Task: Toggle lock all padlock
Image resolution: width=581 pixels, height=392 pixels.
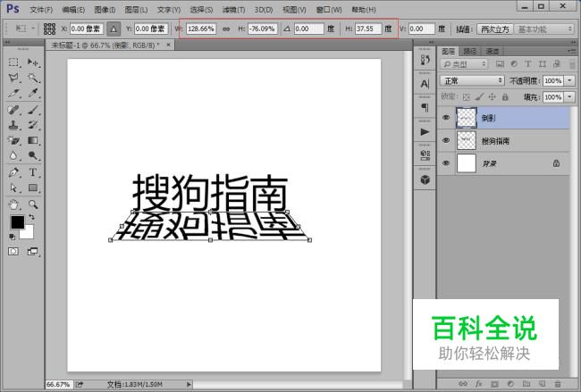Action: (x=505, y=97)
